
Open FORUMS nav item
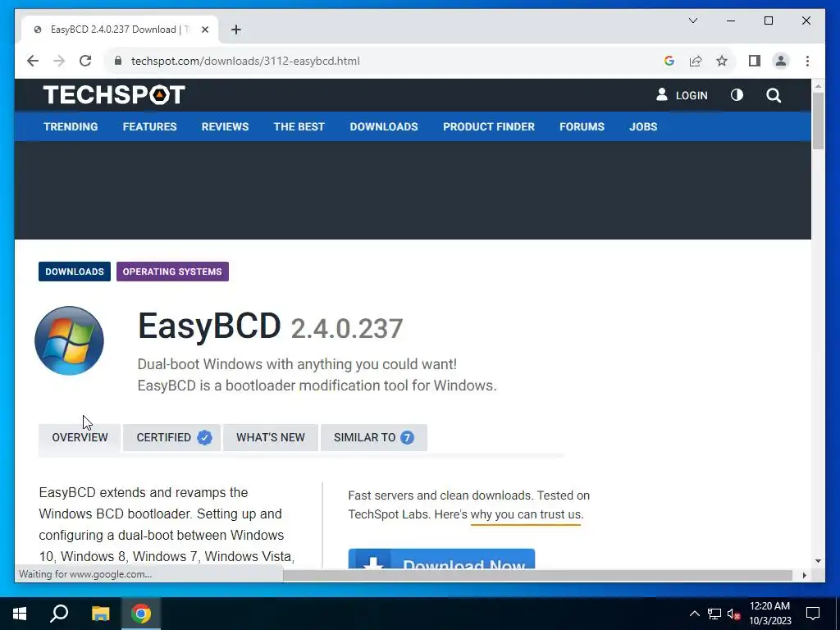point(582,127)
